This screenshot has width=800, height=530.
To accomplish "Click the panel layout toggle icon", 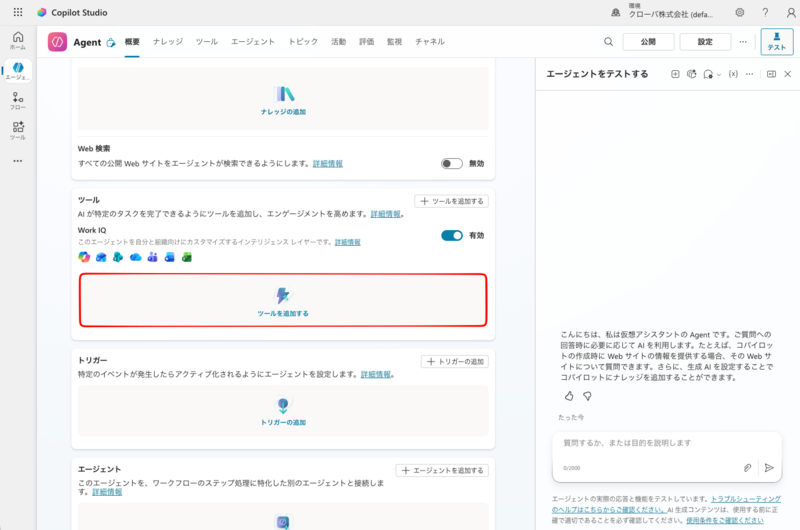I will 771,74.
